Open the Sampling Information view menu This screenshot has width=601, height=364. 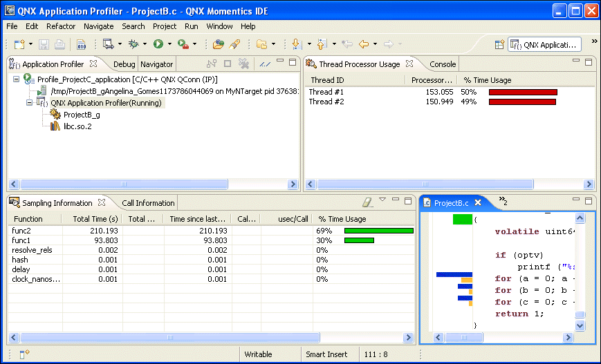[382, 200]
